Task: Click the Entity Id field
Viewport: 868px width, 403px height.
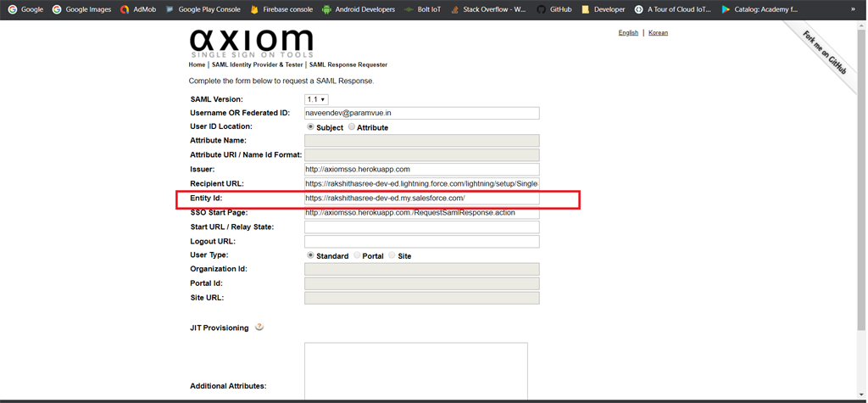Action: 422,198
